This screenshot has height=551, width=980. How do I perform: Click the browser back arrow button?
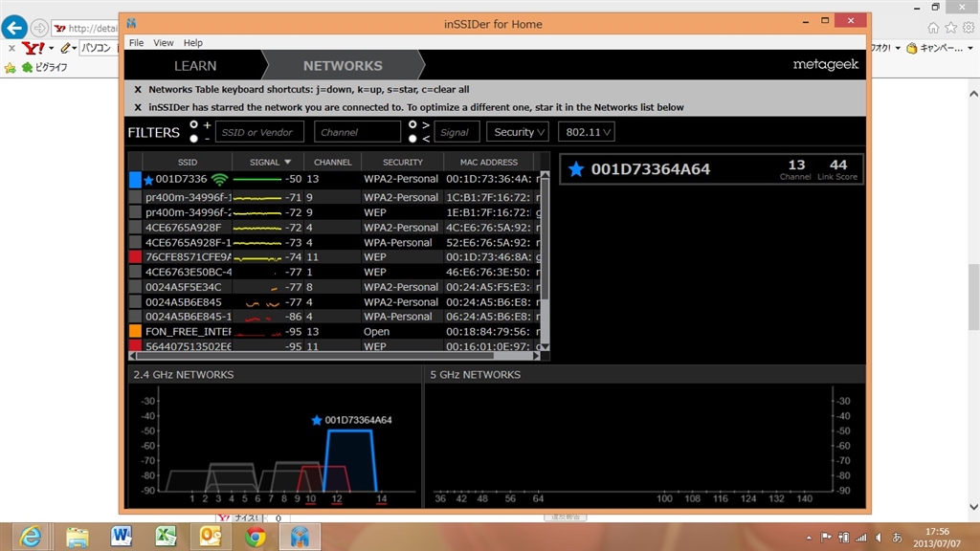coord(14,28)
